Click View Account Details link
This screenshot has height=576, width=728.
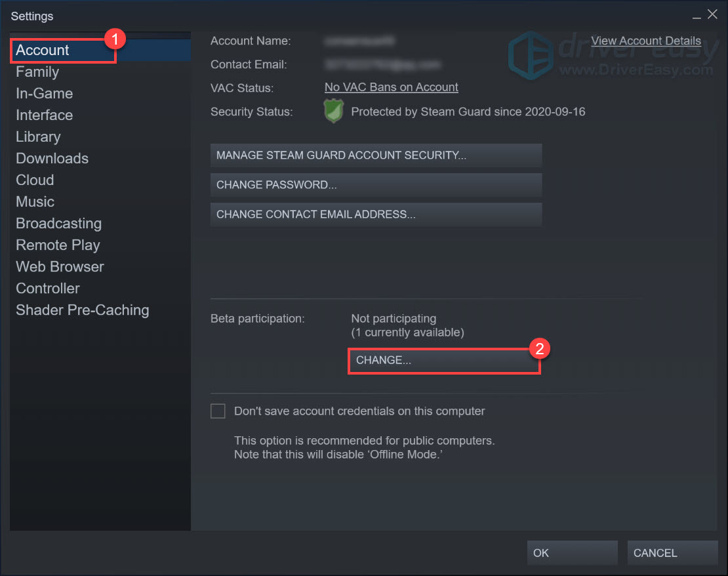646,41
